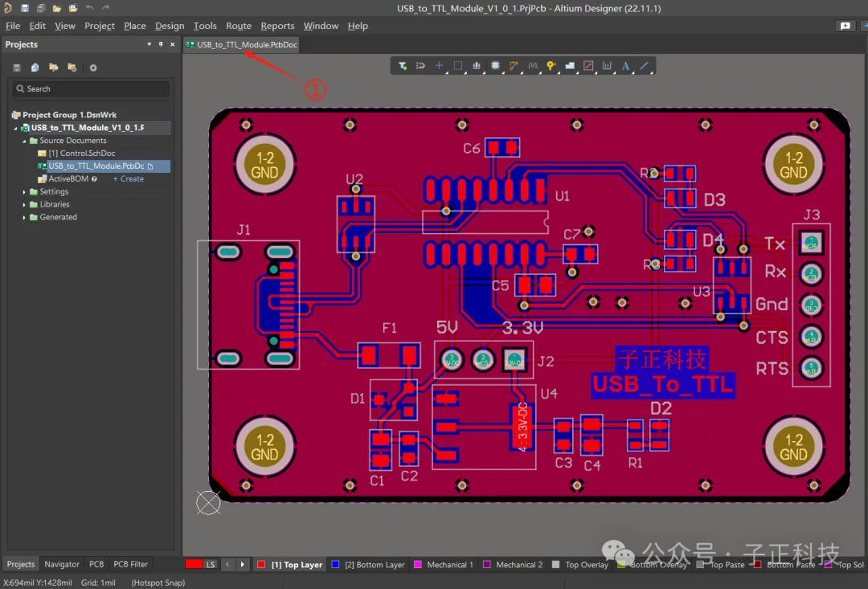
Task: Select the Polygon Pour tool
Action: pyautogui.click(x=571, y=66)
